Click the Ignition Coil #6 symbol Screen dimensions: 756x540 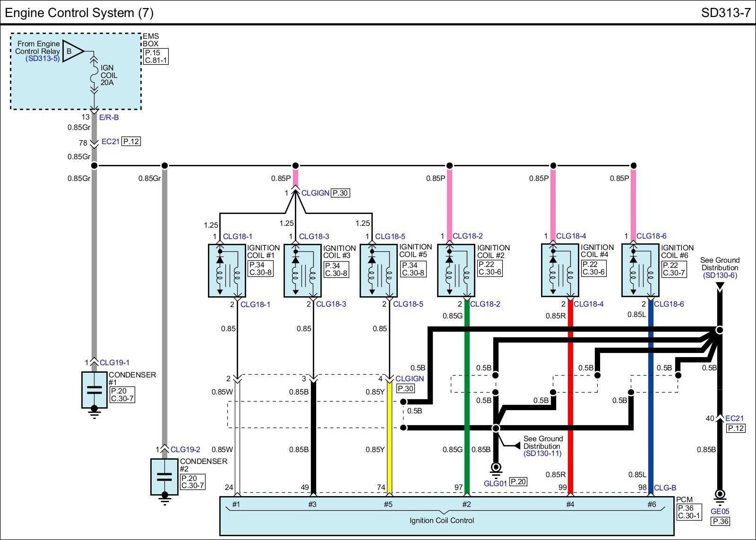pos(640,271)
